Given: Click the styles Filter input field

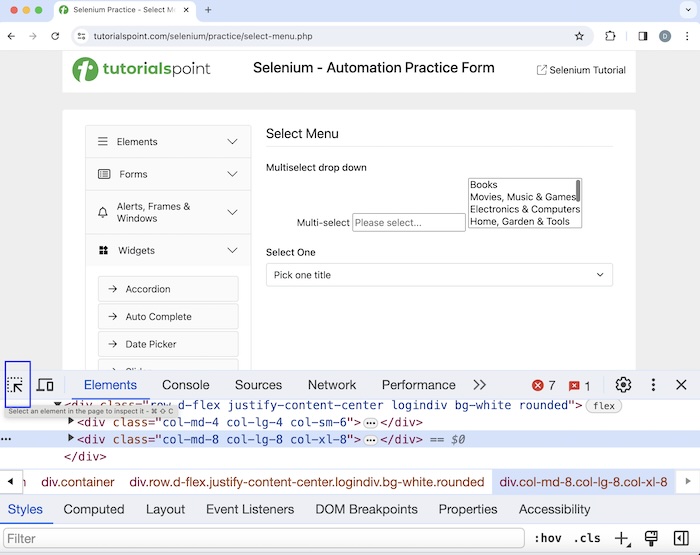Looking at the screenshot, I should [x=260, y=539].
